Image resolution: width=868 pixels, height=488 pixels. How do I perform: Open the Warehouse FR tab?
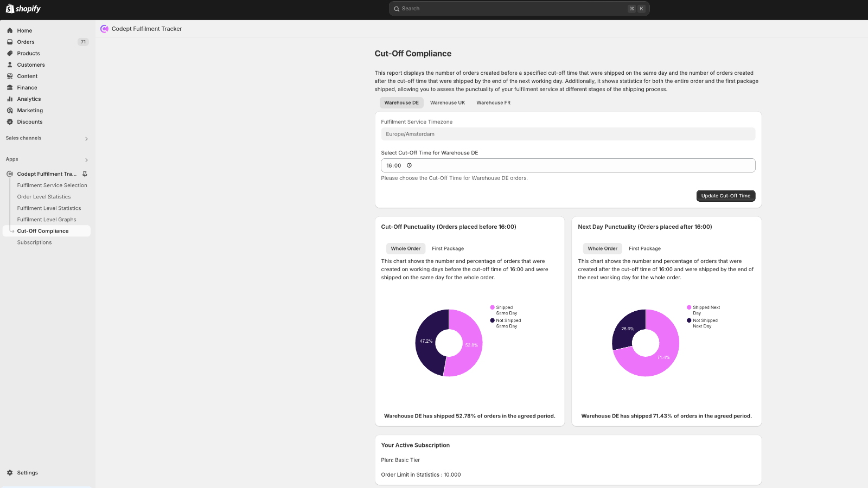(493, 102)
